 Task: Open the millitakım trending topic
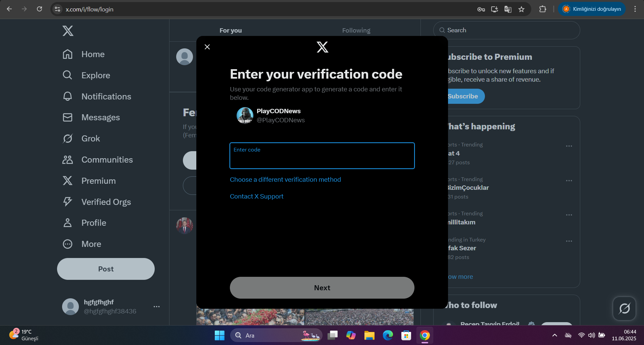(461, 222)
